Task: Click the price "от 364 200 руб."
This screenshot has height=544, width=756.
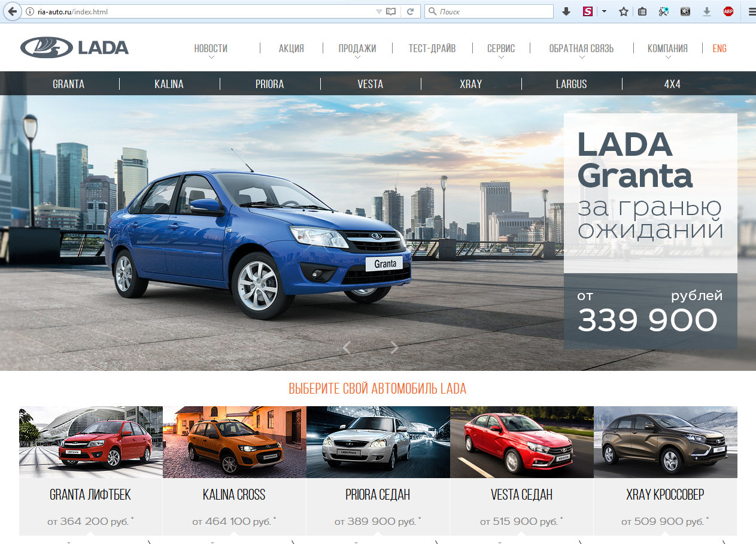Action: 89,522
